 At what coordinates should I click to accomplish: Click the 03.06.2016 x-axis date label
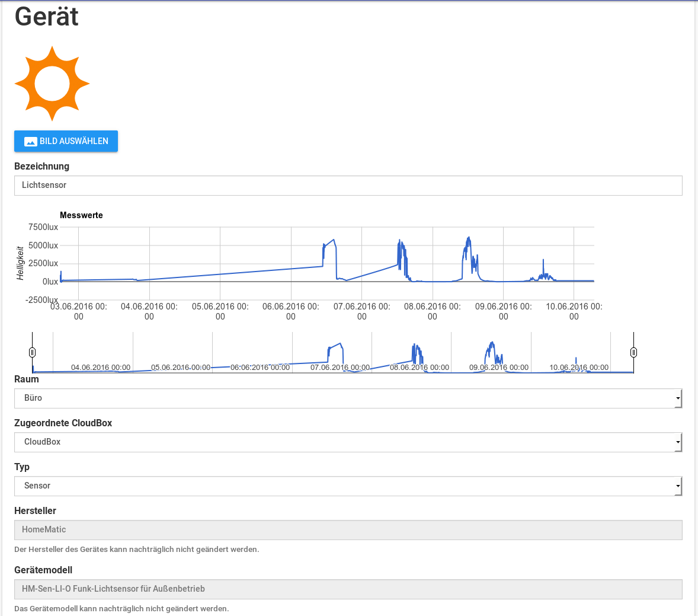(79, 311)
